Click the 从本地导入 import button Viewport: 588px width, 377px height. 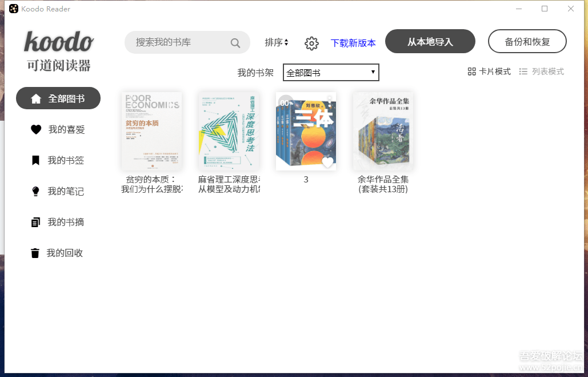430,41
